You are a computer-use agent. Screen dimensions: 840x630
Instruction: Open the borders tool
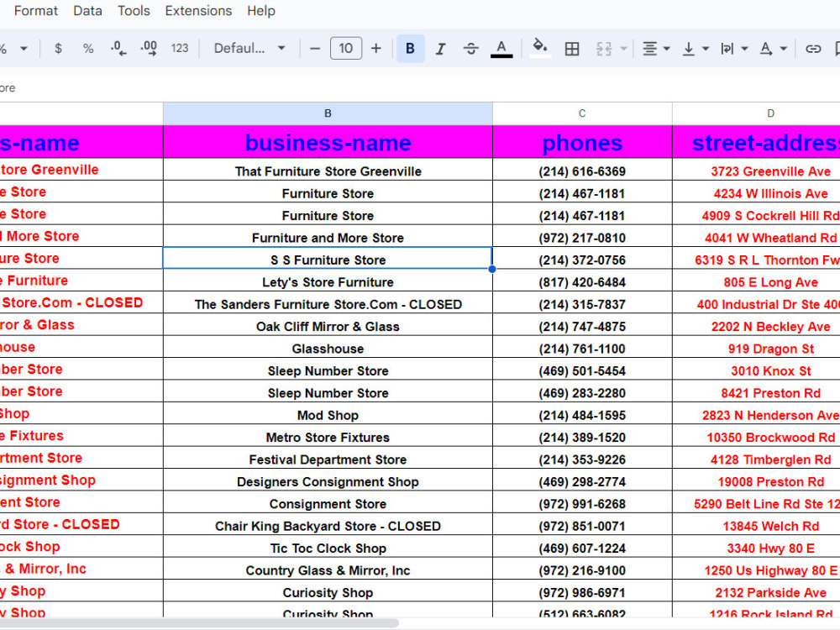point(571,49)
